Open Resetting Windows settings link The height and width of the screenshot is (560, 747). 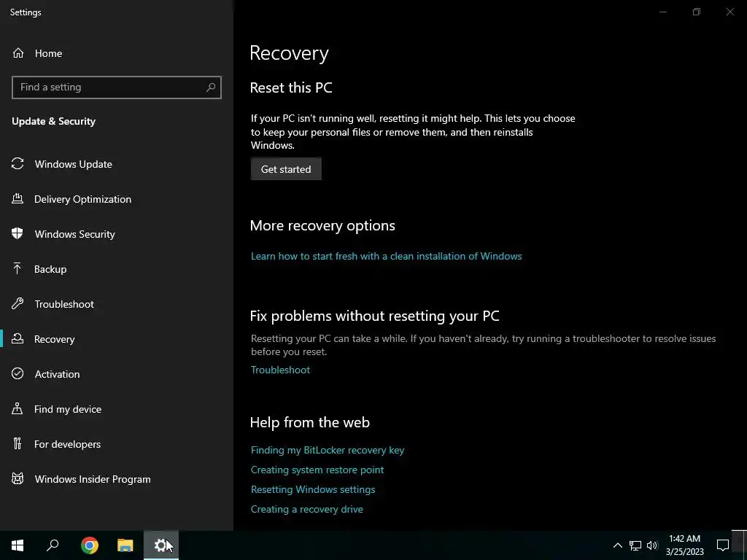313,489
